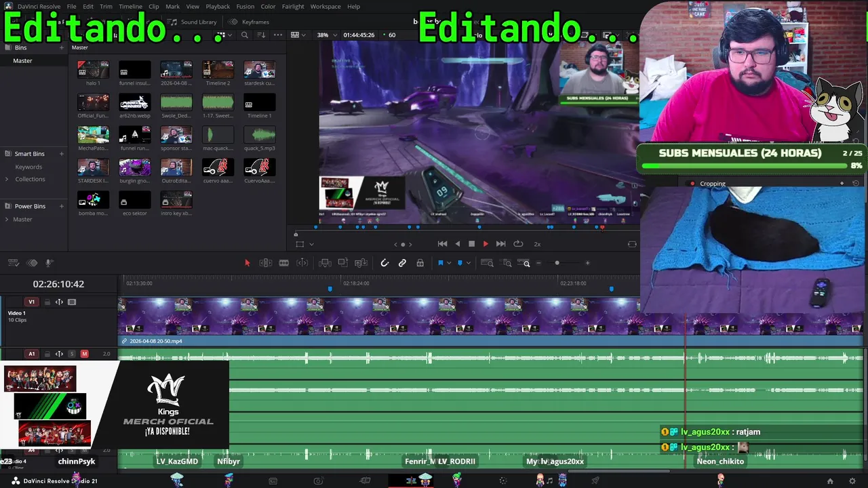Open the Edit menu
Image resolution: width=868 pixels, height=488 pixels.
coord(88,7)
